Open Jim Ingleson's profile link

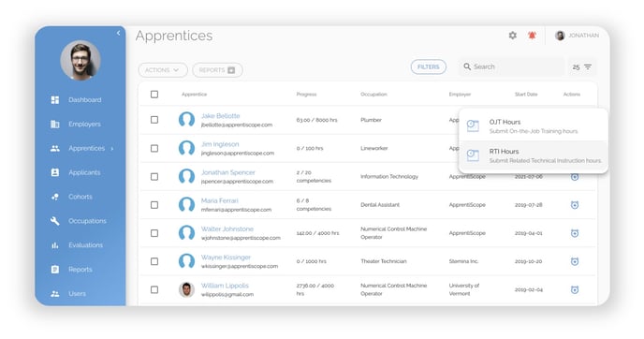tap(220, 144)
